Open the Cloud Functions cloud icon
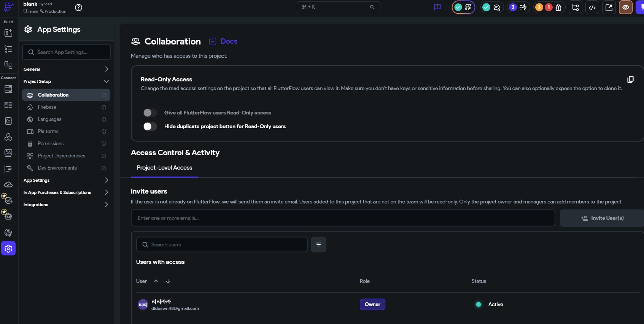The width and height of the screenshot is (644, 324). pos(8,185)
